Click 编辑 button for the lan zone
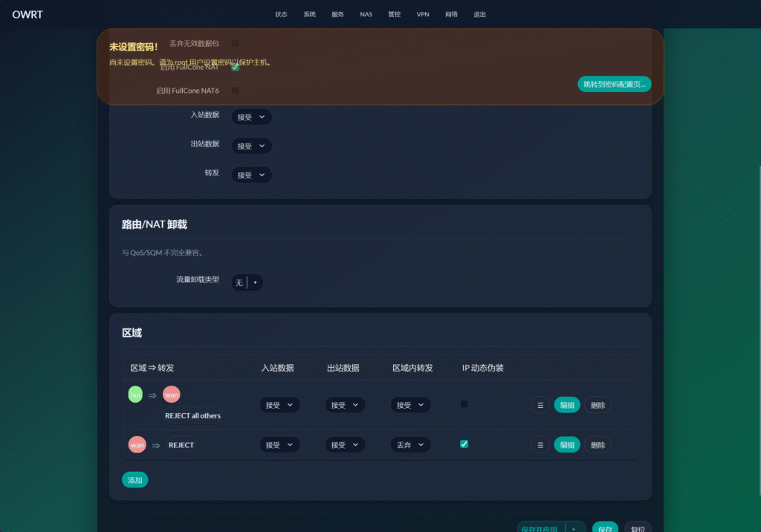This screenshot has height=532, width=761. pyautogui.click(x=567, y=405)
